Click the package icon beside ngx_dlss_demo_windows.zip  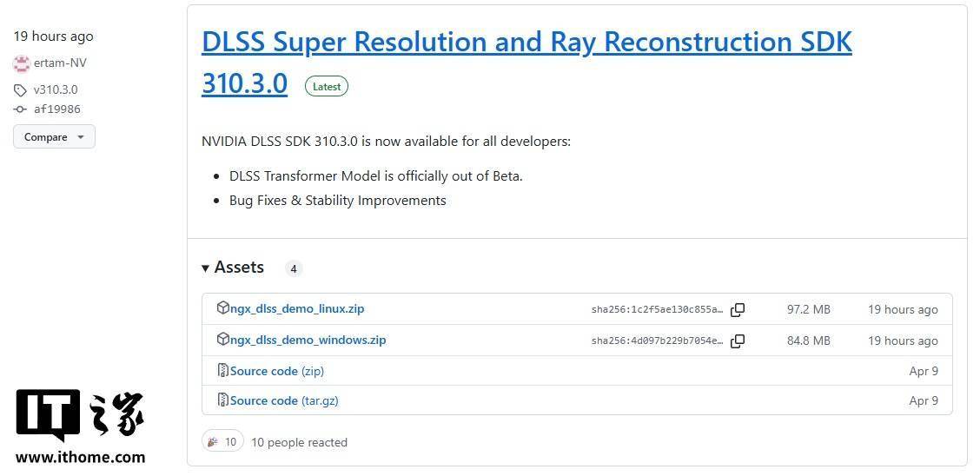(x=222, y=340)
